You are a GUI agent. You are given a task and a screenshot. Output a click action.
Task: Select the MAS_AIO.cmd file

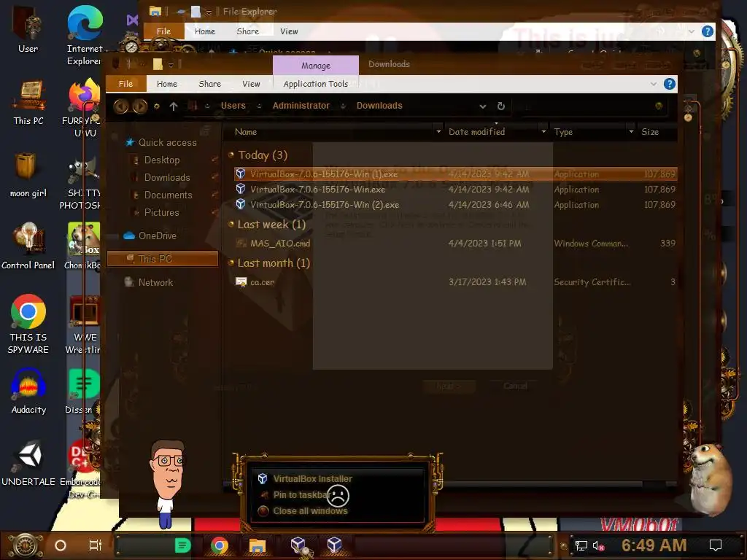[x=455, y=244]
